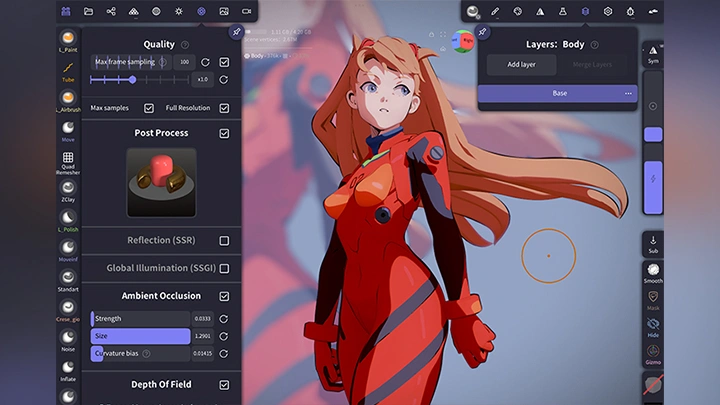Click the view orientation cube
This screenshot has width=720, height=405.
tap(463, 41)
